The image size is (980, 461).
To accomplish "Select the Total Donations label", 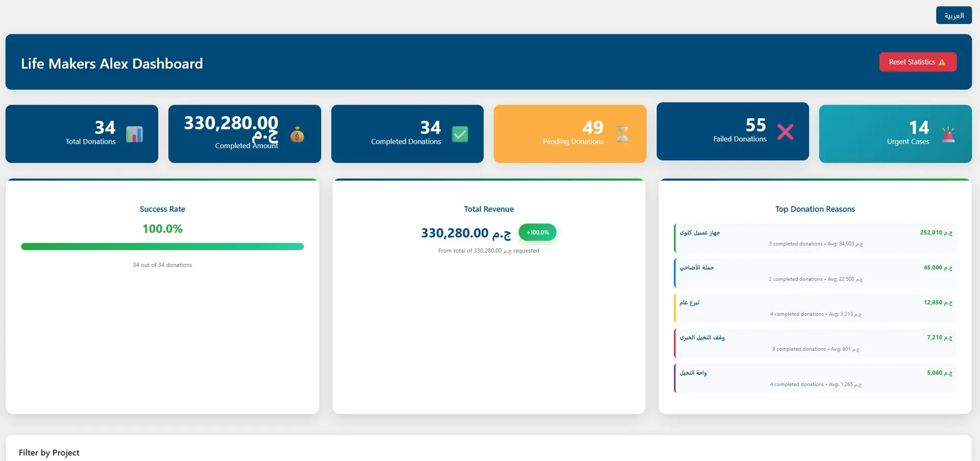I will tap(90, 141).
